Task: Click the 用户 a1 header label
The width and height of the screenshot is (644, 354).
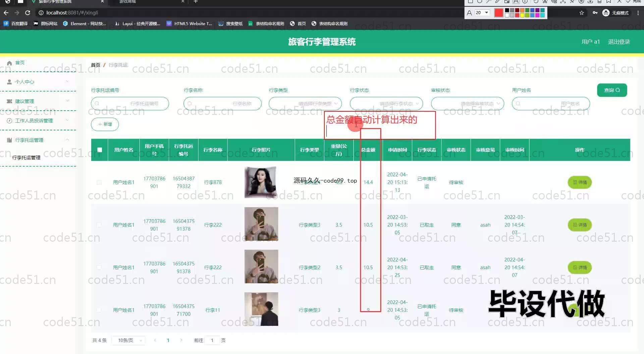Action: [590, 42]
